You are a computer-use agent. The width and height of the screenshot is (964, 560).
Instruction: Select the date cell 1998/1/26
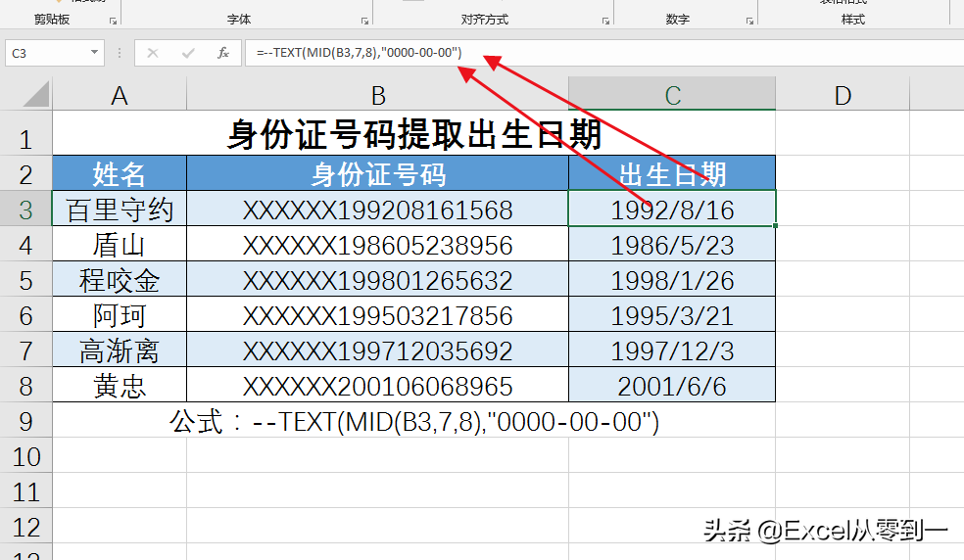(x=672, y=279)
